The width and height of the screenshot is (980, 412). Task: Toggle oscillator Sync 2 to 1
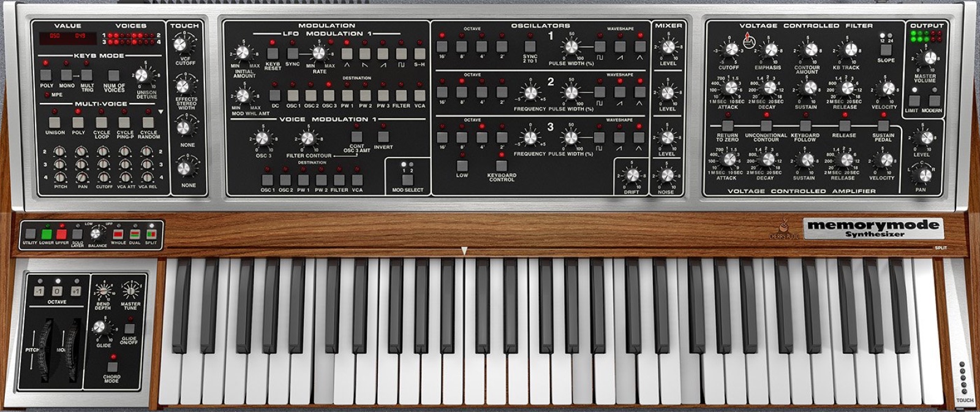click(530, 47)
